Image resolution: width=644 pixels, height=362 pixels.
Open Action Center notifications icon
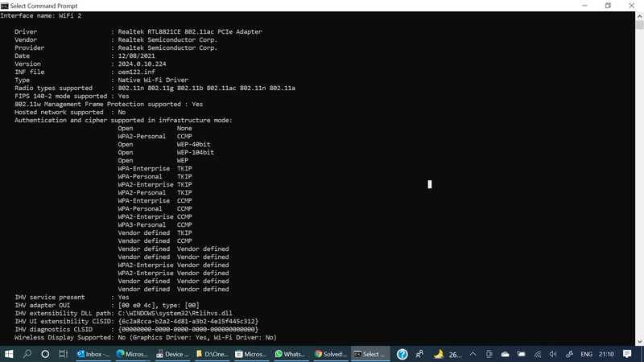(627, 354)
